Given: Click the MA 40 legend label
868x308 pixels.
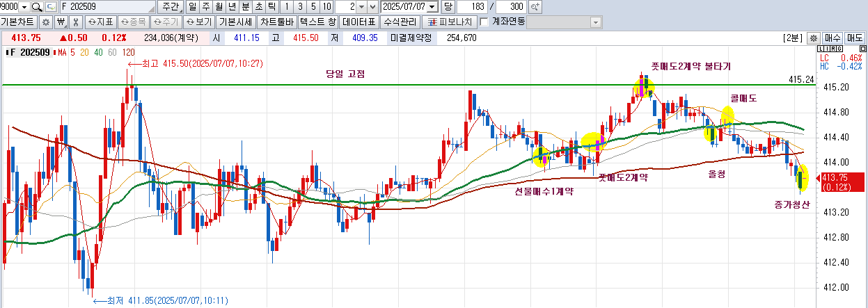Looking at the screenshot, I should click(x=98, y=52).
